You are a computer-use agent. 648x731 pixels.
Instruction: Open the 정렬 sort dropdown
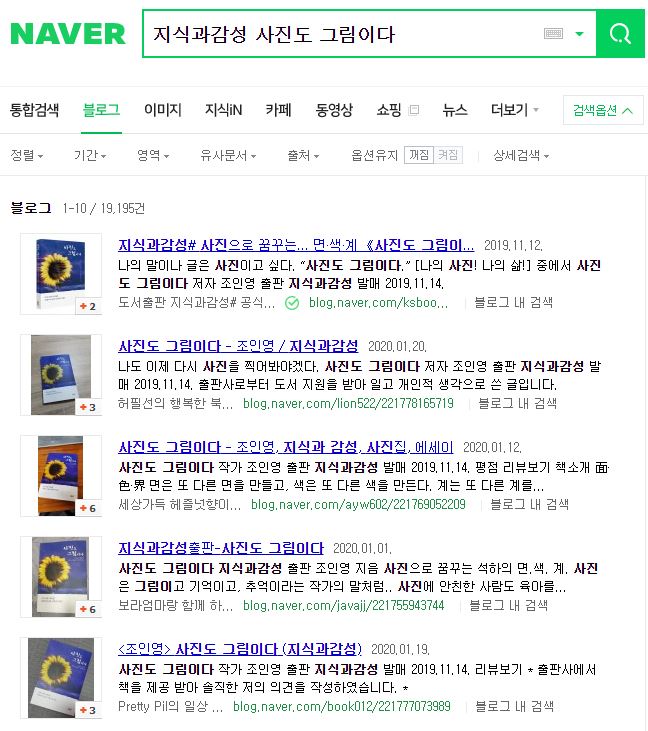pyautogui.click(x=27, y=155)
